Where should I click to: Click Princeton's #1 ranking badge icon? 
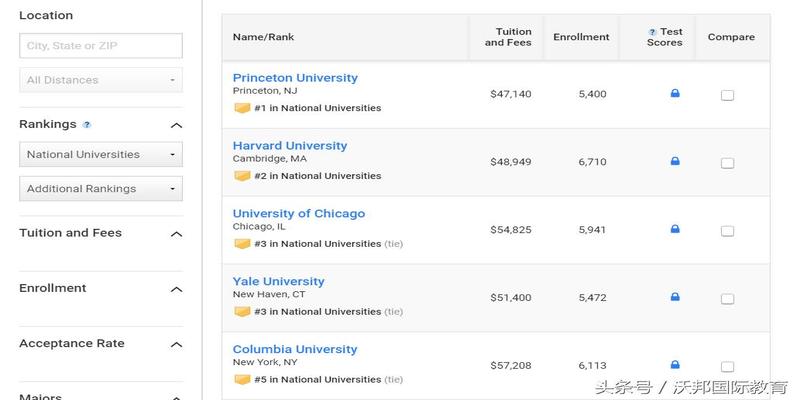pos(242,108)
